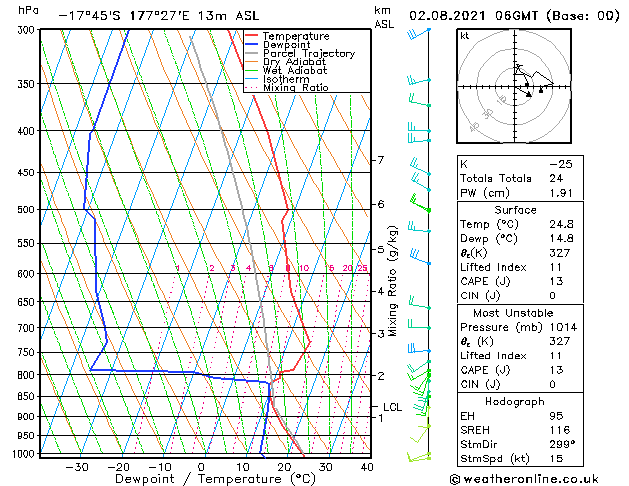Click the '300' hPa pressure axis label
The image size is (629, 486).
tap(28, 30)
